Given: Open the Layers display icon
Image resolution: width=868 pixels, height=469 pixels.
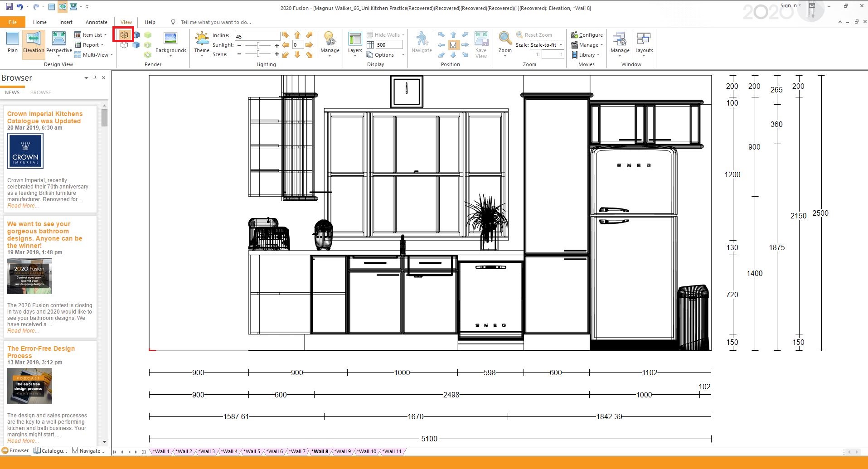Looking at the screenshot, I should point(355,39).
